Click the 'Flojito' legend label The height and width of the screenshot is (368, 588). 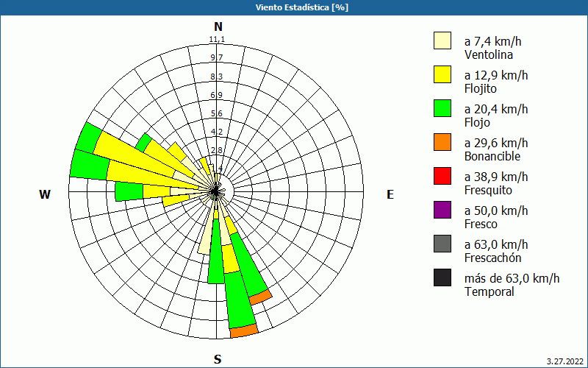(x=481, y=89)
